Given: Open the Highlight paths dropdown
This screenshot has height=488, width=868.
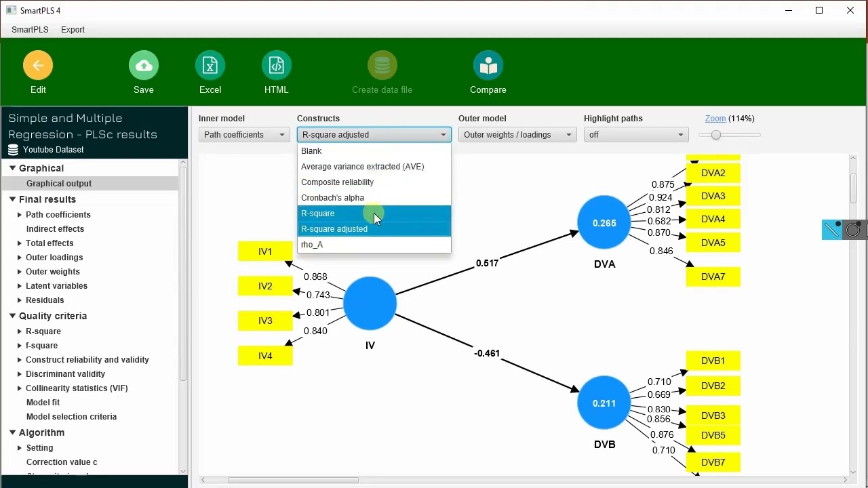Looking at the screenshot, I should pos(636,135).
